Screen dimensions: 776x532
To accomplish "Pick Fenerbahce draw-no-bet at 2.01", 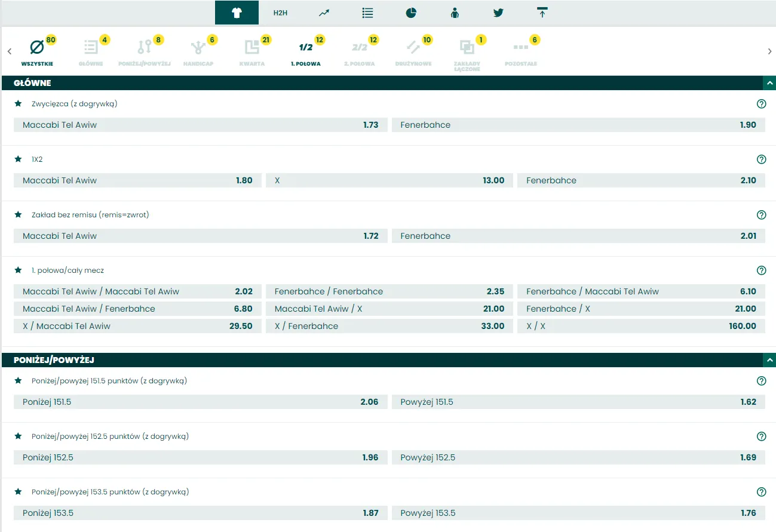I will pyautogui.click(x=578, y=236).
